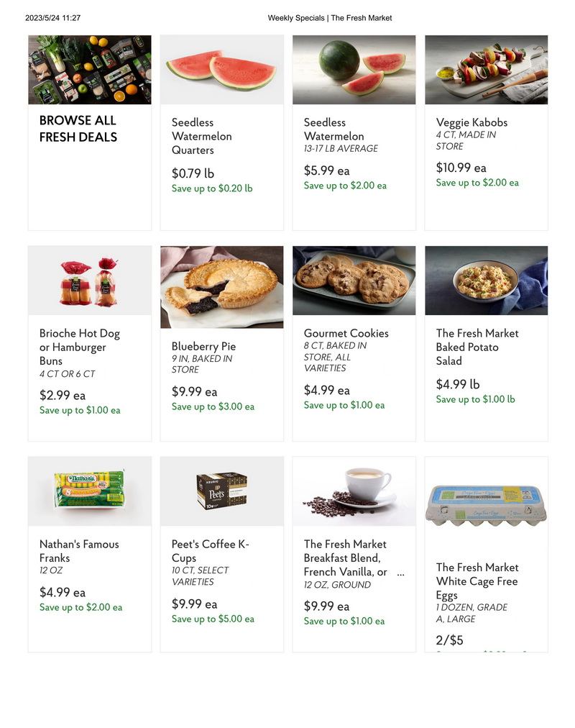Click the White Cage Free Eggs carton image
575x728 pixels.
tap(486, 505)
